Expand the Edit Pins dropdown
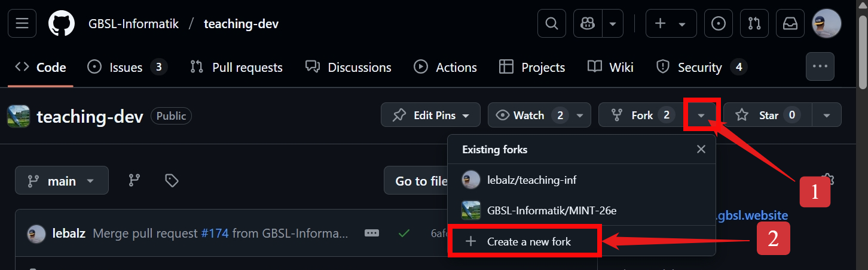 point(430,115)
